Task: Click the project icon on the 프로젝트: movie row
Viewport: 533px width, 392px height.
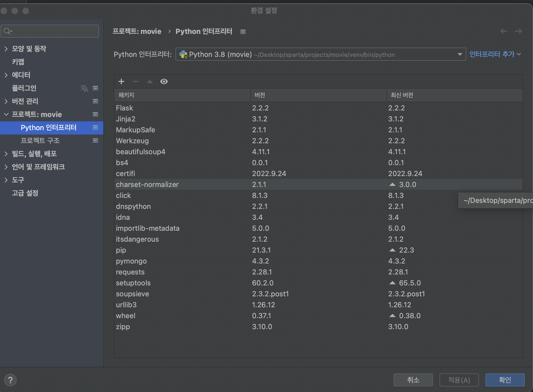Action: (x=95, y=114)
